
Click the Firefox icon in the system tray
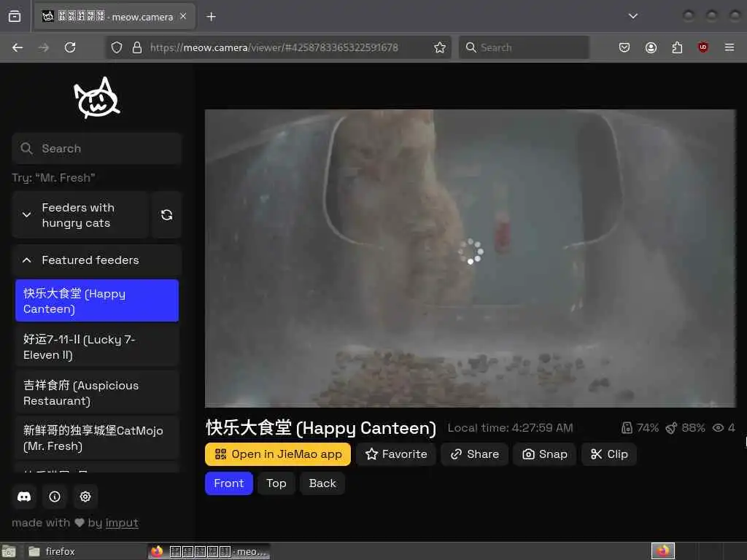point(663,551)
